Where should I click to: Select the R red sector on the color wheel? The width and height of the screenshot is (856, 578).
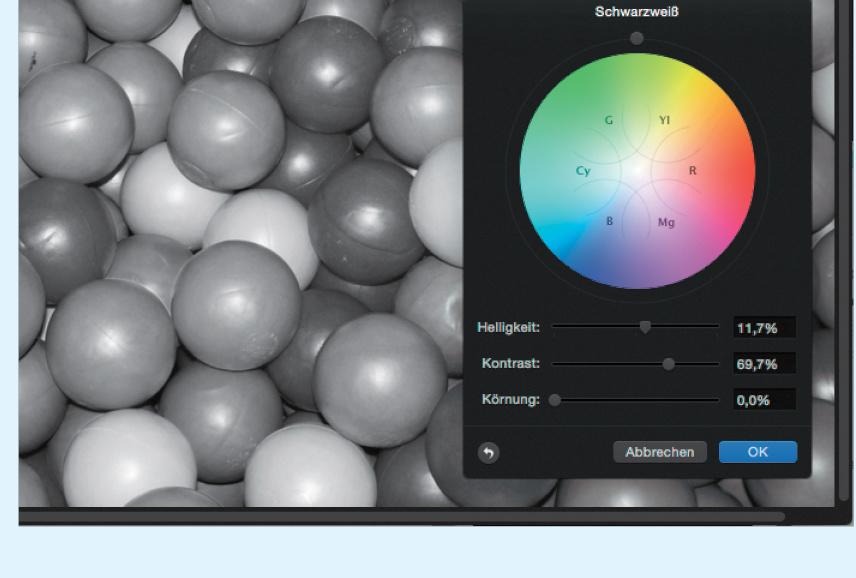click(x=693, y=170)
